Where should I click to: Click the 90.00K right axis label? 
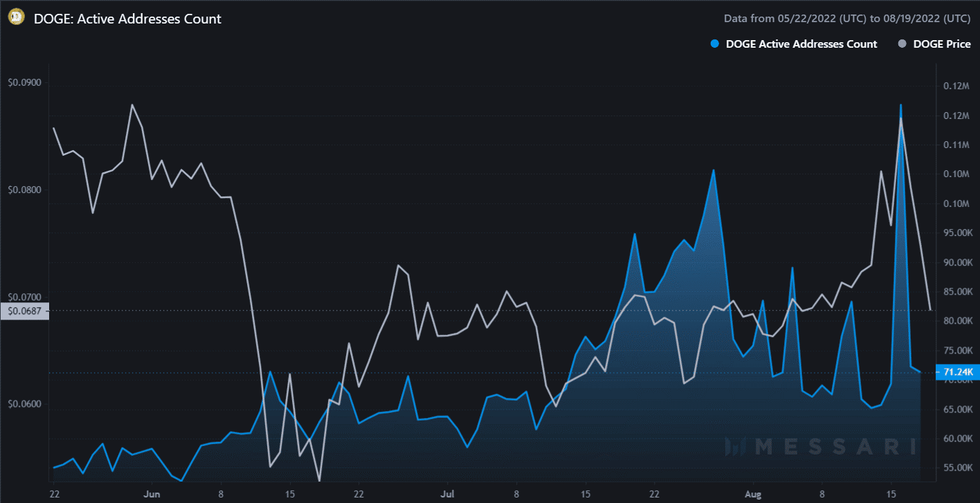click(958, 262)
